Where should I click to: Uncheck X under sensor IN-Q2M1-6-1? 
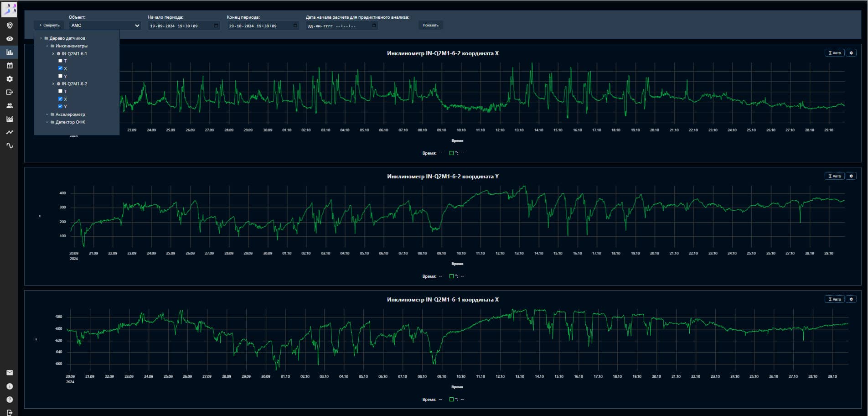[60, 68]
